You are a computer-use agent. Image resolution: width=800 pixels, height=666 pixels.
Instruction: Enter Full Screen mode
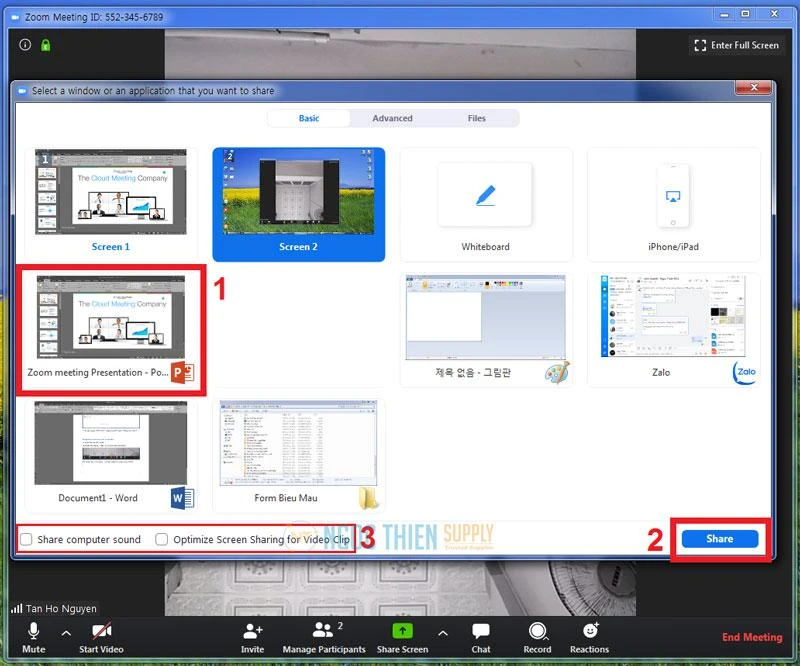[x=736, y=45]
